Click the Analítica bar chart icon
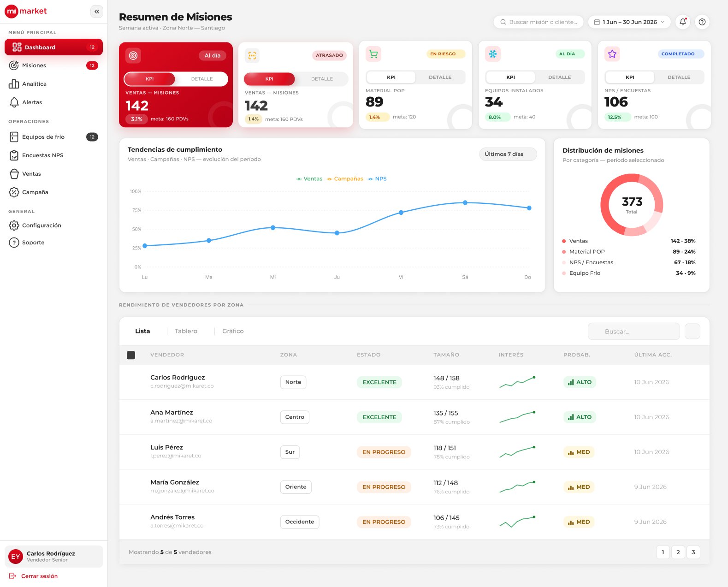Screen dimensions: 728x587 pos(14,84)
